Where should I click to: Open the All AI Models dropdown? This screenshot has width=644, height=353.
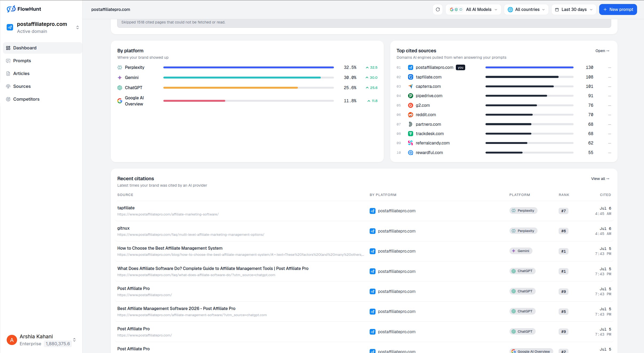pos(473,9)
